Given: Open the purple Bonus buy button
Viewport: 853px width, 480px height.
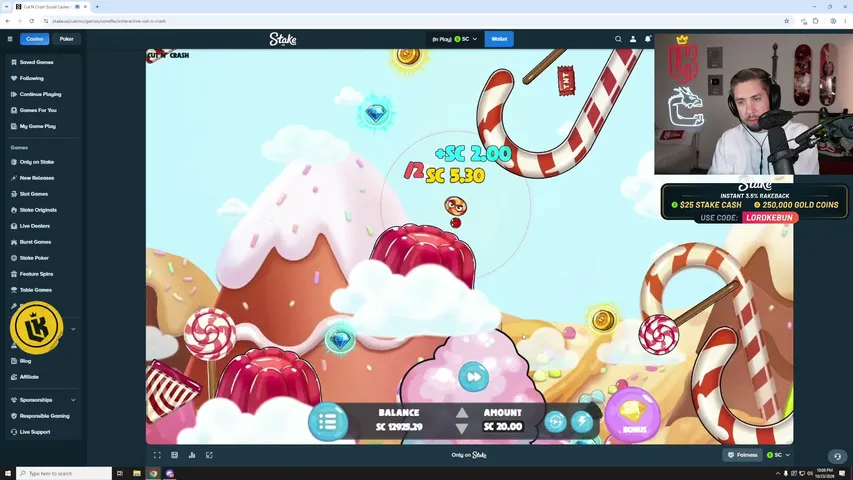Looking at the screenshot, I should coord(633,416).
